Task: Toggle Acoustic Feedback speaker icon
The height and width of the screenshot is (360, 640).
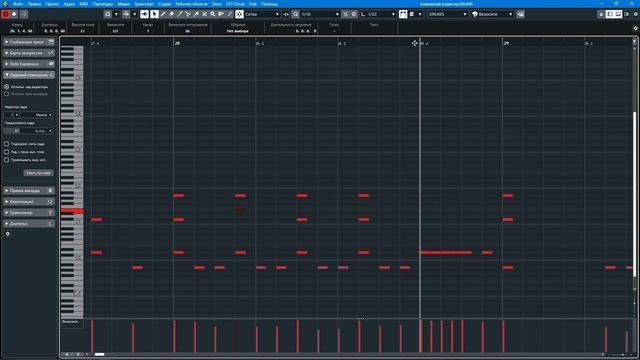Action: [x=144, y=14]
